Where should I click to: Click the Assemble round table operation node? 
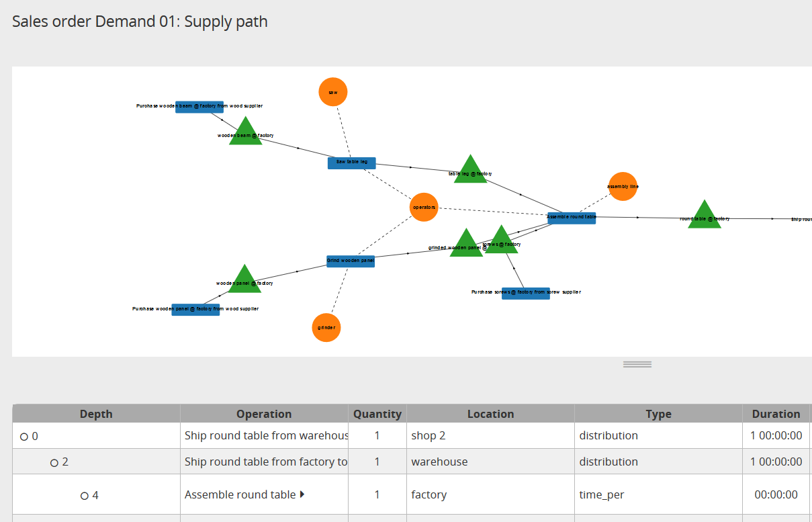click(572, 218)
